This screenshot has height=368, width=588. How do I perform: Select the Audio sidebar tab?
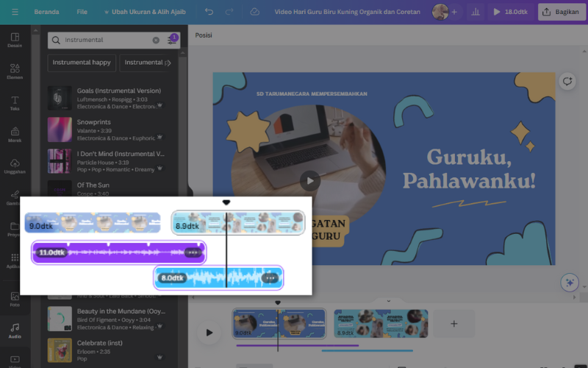tap(15, 330)
